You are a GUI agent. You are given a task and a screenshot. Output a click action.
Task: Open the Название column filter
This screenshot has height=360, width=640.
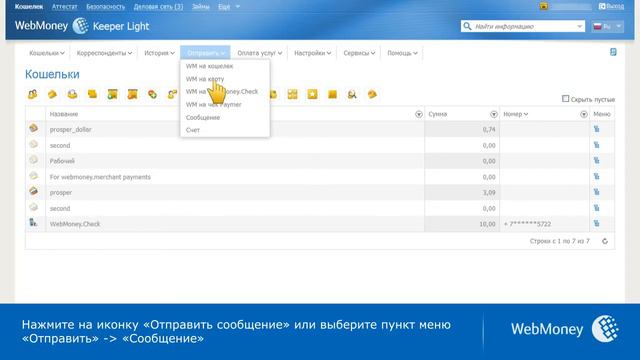pyautogui.click(x=418, y=114)
